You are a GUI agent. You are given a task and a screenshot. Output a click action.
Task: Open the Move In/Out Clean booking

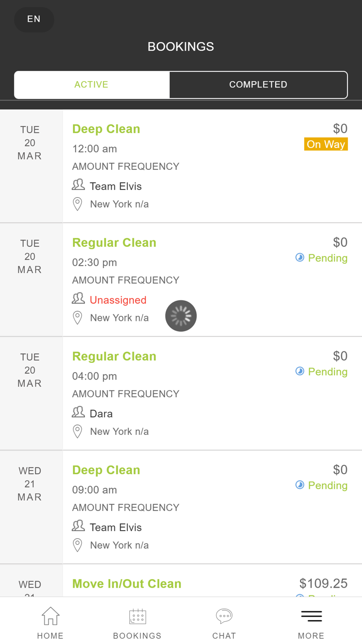127,584
